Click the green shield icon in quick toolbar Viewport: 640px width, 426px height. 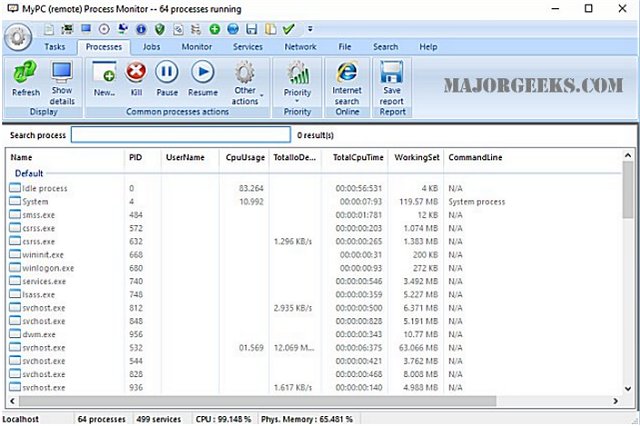pos(160,29)
